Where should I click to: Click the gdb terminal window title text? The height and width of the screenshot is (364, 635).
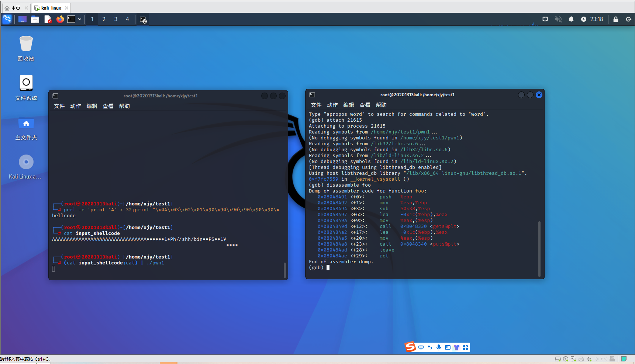coord(417,95)
